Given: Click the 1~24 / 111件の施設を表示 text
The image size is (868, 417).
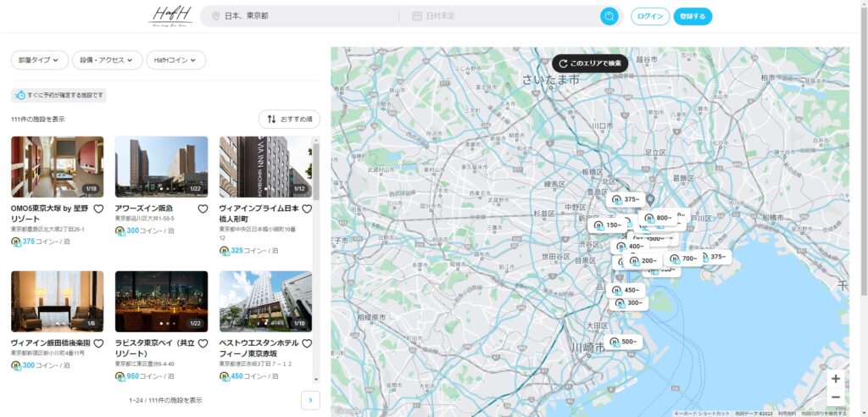Looking at the screenshot, I should [165, 400].
